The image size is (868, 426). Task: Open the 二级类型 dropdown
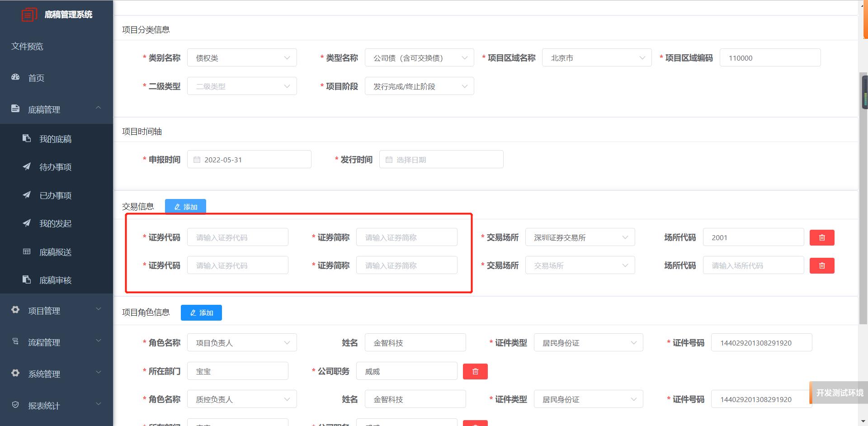tap(242, 86)
